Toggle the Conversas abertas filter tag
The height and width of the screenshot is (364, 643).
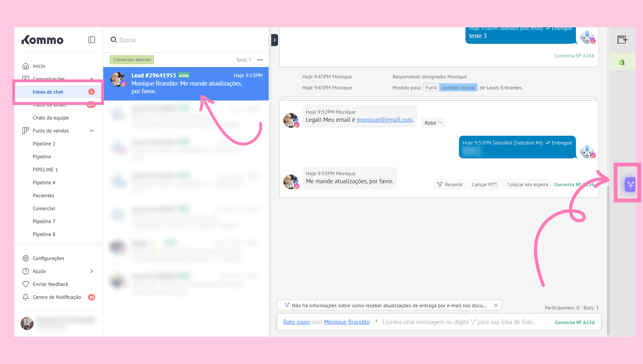[132, 60]
